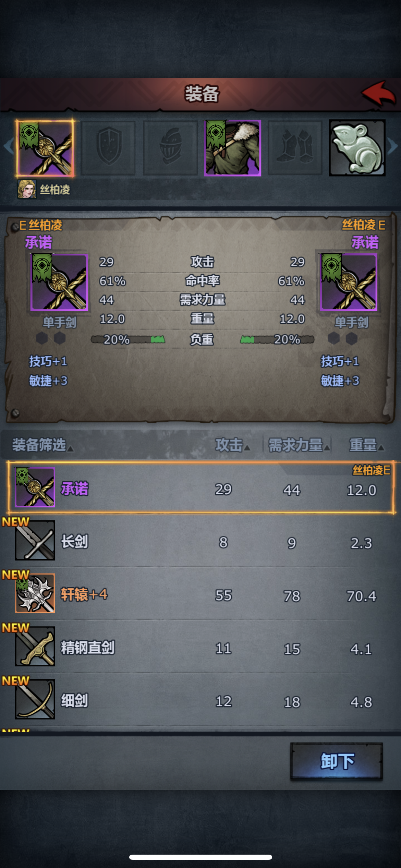
Task: Sort list by 需求力量 column
Action: click(299, 445)
